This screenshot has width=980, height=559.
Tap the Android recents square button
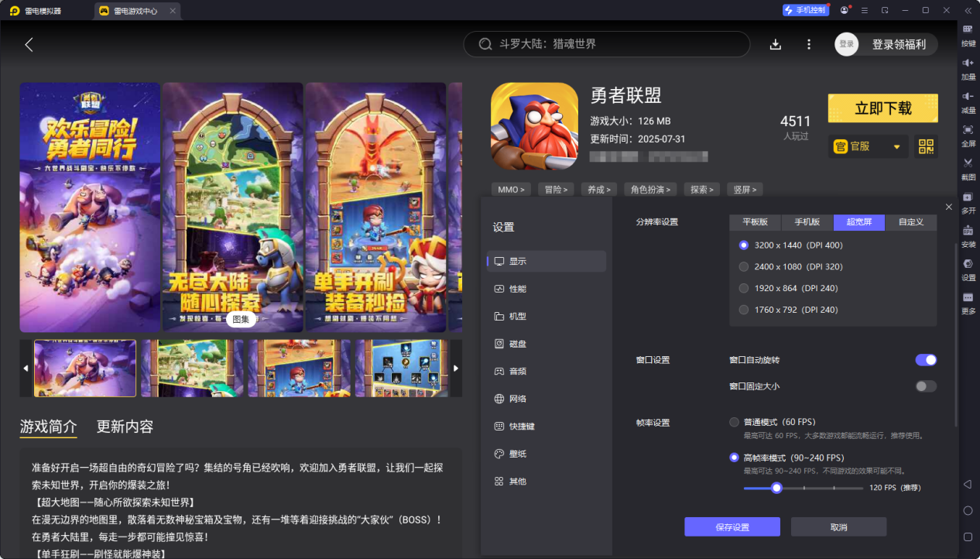click(968, 537)
